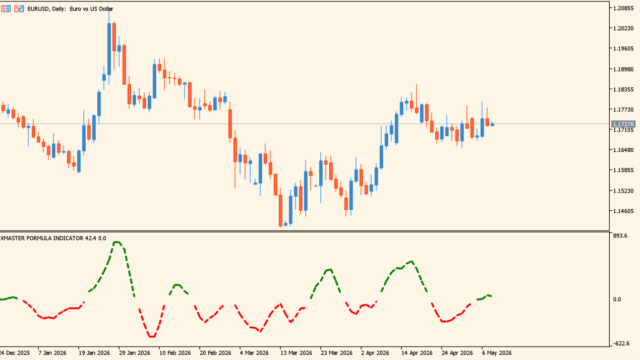Click the -622.6 indicator scale value
Viewport: 640px width, 360px height.
[621, 344]
